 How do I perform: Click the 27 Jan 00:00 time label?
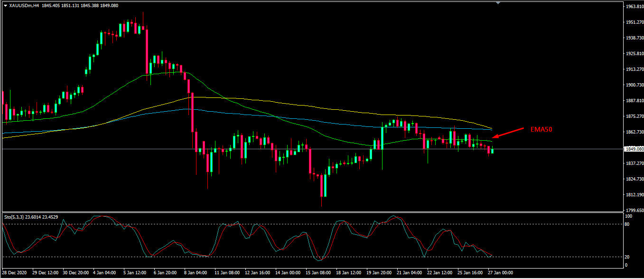(x=500, y=273)
